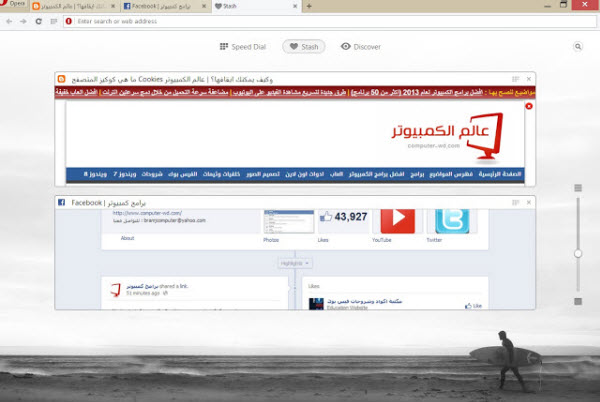Click the first item in blue blog navigation bar
Screen dimensions: 600x402
click(500, 174)
